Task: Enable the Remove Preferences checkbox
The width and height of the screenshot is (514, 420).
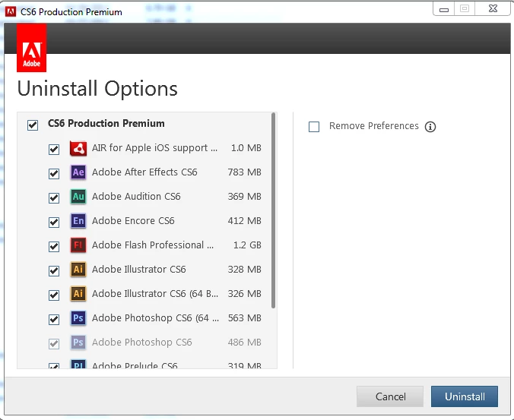Action: coord(314,127)
